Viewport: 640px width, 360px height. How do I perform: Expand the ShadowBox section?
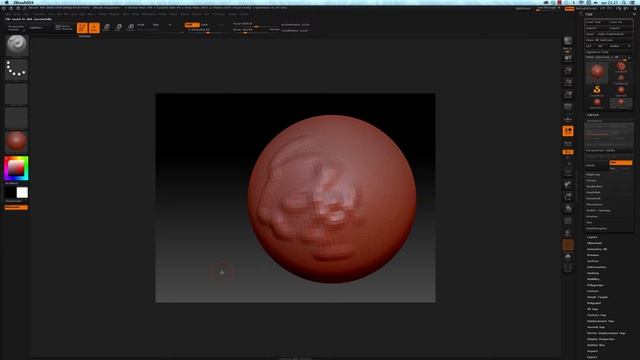pyautogui.click(x=594, y=187)
